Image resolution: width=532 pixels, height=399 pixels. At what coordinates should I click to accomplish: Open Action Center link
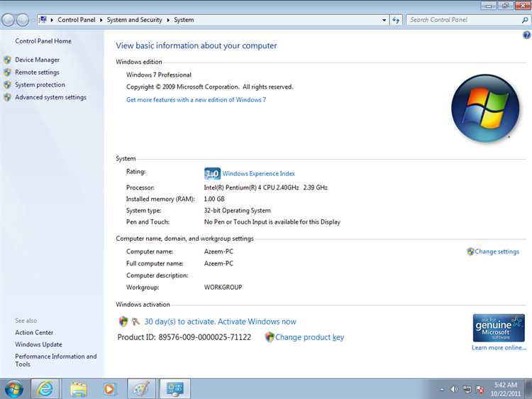(x=34, y=333)
